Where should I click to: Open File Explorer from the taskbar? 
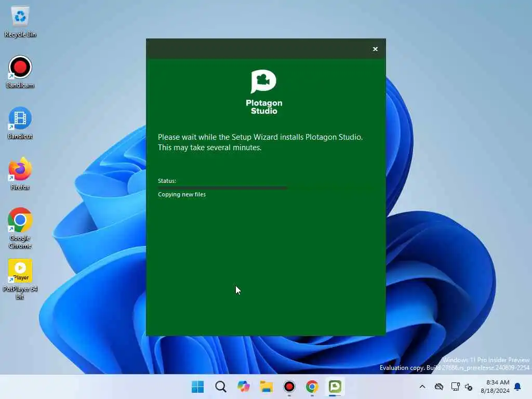[267, 387]
